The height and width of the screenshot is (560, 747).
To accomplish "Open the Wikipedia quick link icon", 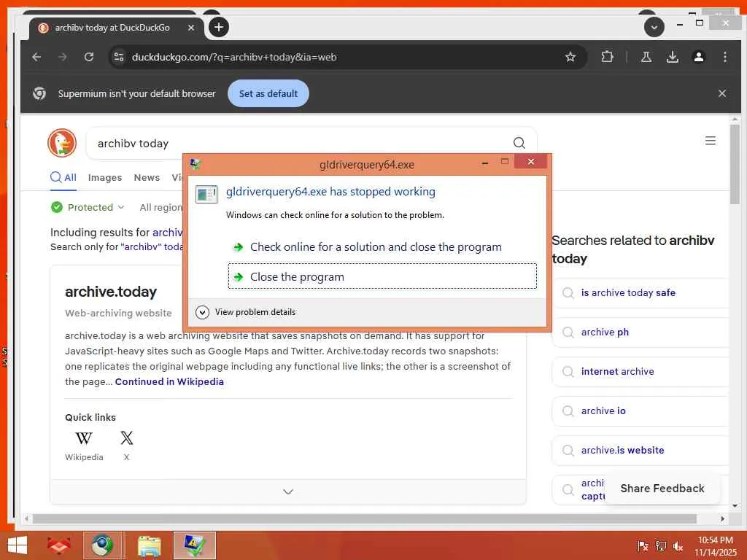I will 84,438.
